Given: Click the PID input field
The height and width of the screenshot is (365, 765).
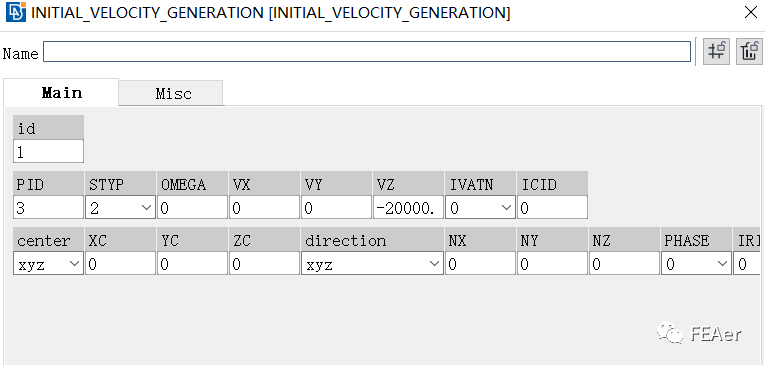Looking at the screenshot, I should tap(48, 208).
